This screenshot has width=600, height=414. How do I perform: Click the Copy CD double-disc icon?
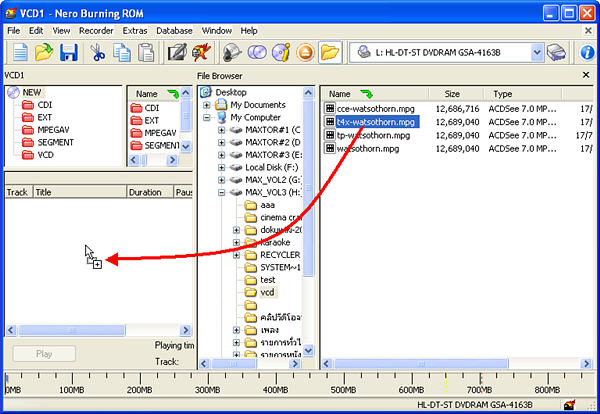(257, 52)
